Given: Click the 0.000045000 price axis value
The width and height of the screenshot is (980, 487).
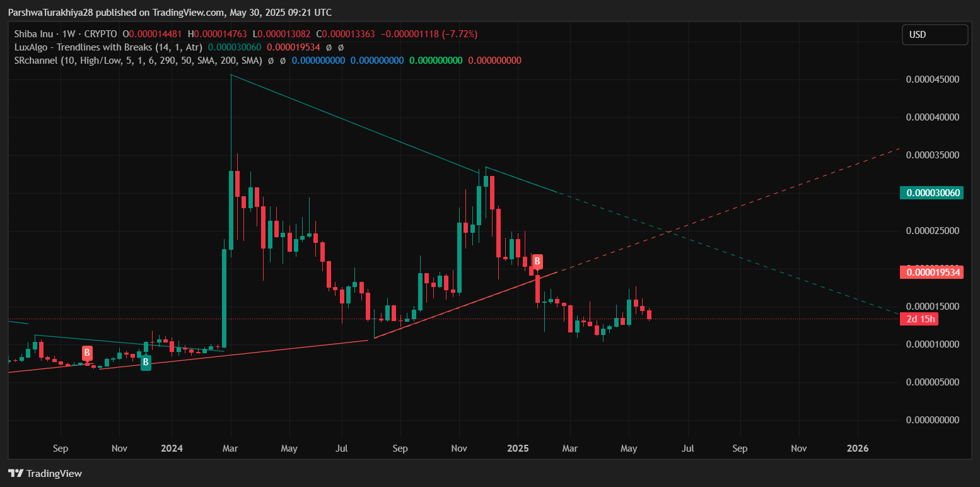Looking at the screenshot, I should [x=933, y=79].
